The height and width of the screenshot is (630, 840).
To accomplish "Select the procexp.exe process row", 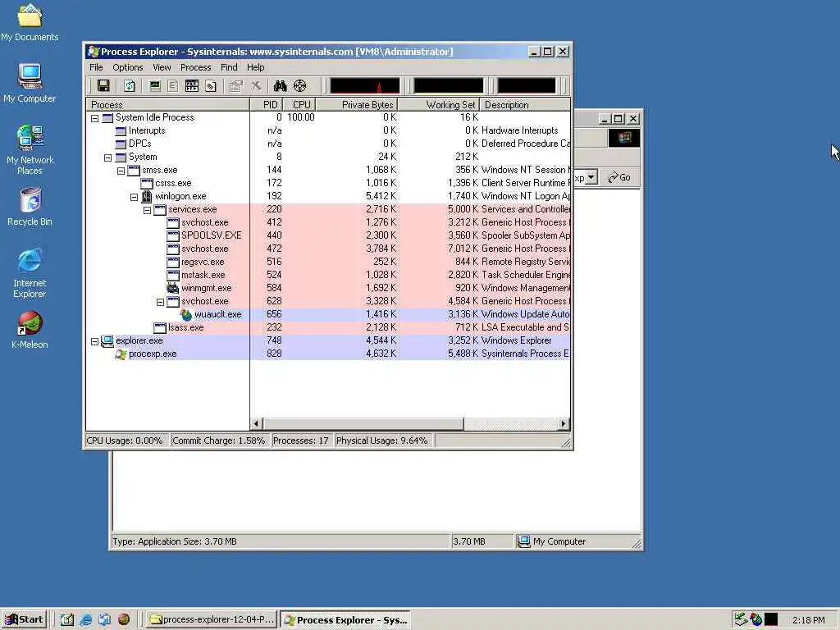I will pos(328,354).
